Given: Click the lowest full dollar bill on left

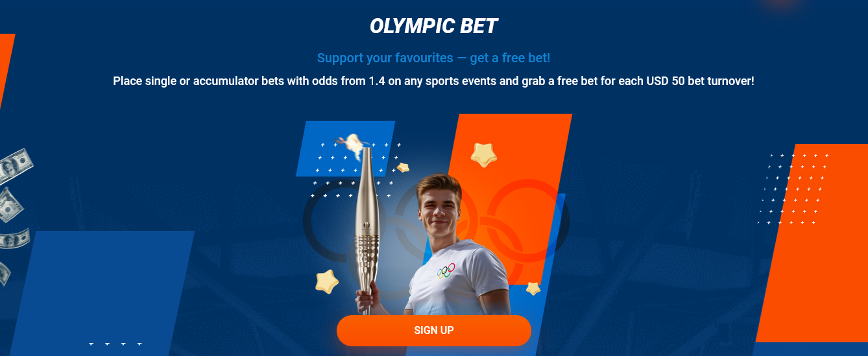Looking at the screenshot, I should click(14, 238).
